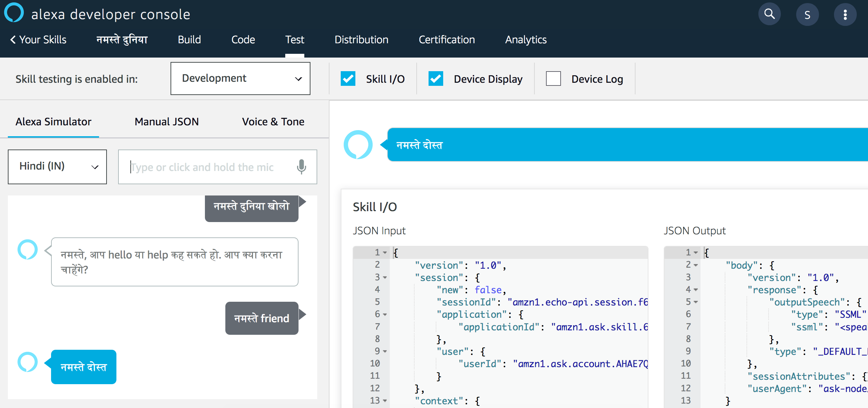Open the search magnifier icon
The width and height of the screenshot is (868, 408).
[769, 14]
